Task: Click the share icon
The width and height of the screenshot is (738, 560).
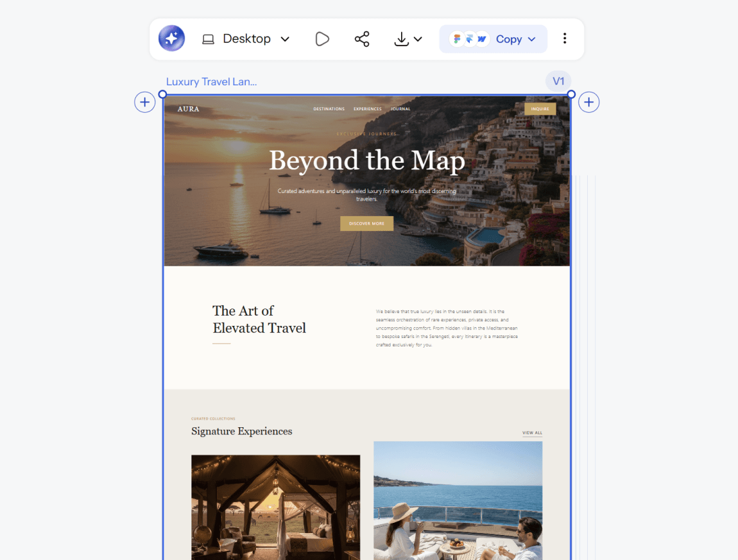Action: 362,39
